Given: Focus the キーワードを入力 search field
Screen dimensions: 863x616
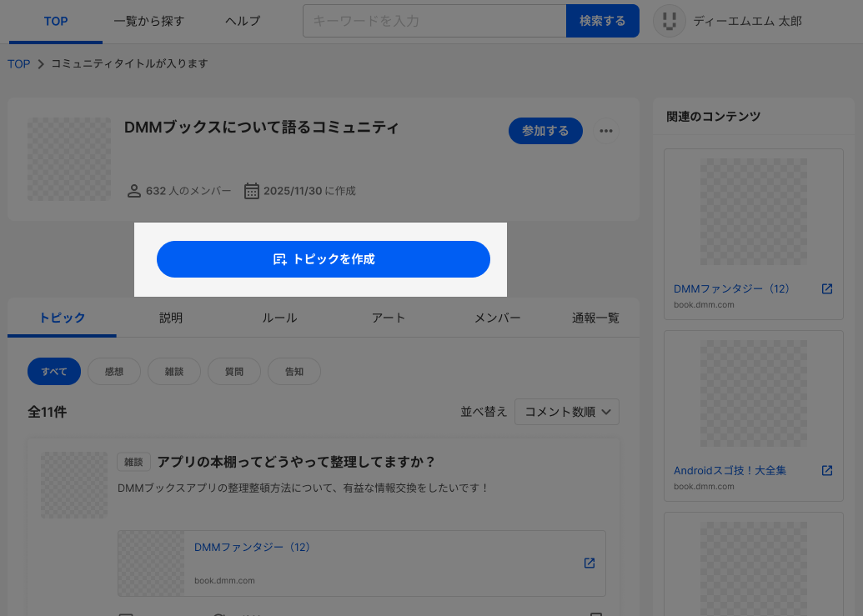Looking at the screenshot, I should click(x=434, y=21).
